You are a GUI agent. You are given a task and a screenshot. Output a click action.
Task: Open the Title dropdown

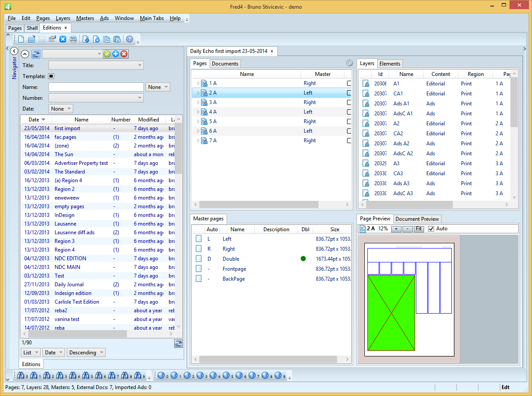(96, 65)
